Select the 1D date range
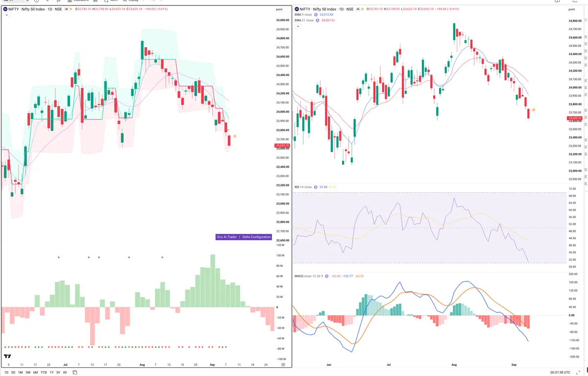The width and height of the screenshot is (588, 376). 6,373
